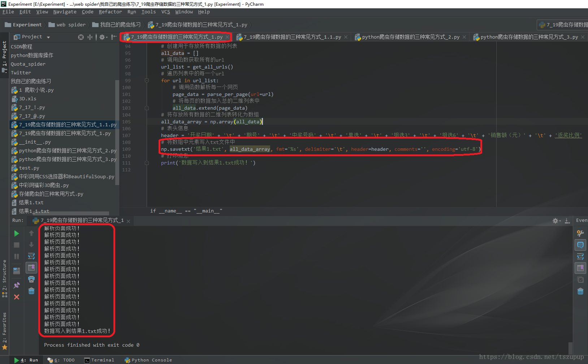
Task: Open the Project panel gear options menu
Action: [102, 36]
